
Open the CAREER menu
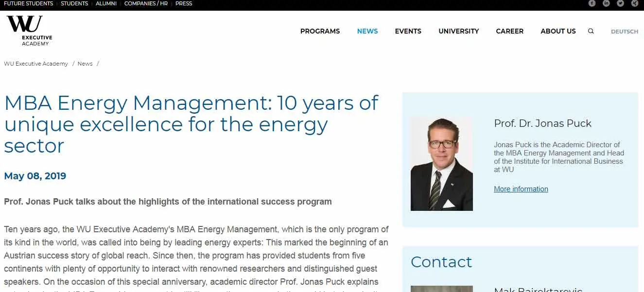pyautogui.click(x=509, y=31)
